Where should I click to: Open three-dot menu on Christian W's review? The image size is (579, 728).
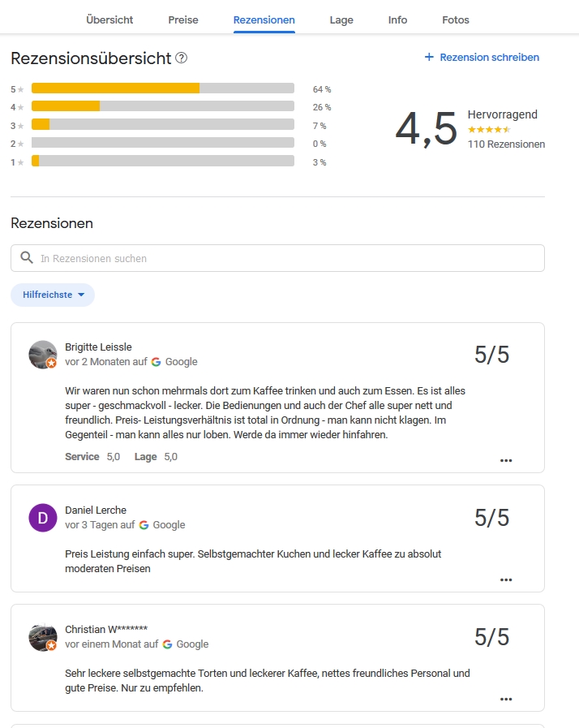[x=506, y=700]
